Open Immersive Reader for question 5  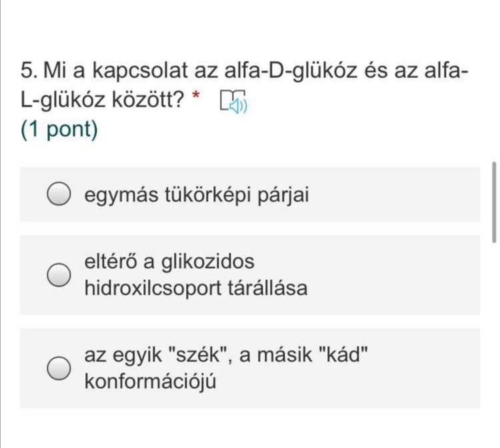coord(233,102)
